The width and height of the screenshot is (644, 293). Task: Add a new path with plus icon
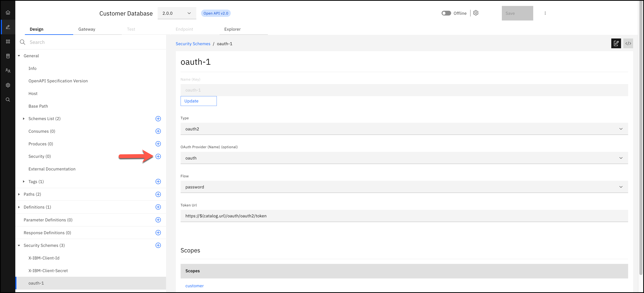click(158, 194)
